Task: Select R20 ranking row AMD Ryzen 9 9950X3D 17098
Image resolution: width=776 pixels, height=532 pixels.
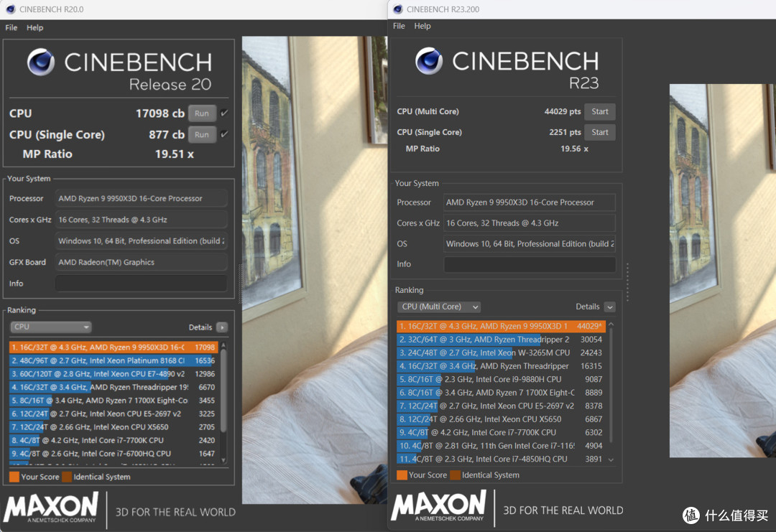Action: pyautogui.click(x=114, y=347)
